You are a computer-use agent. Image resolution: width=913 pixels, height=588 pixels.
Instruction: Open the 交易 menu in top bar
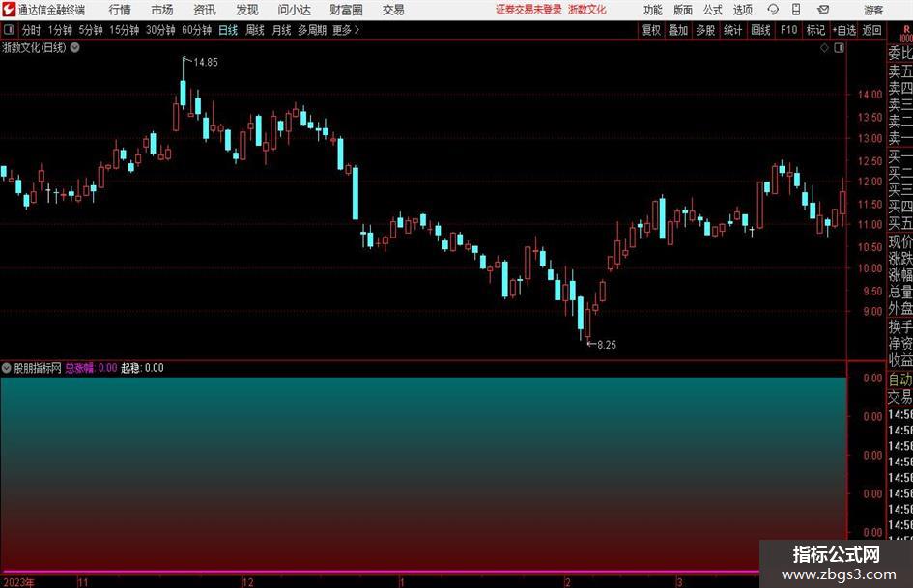tap(393, 10)
